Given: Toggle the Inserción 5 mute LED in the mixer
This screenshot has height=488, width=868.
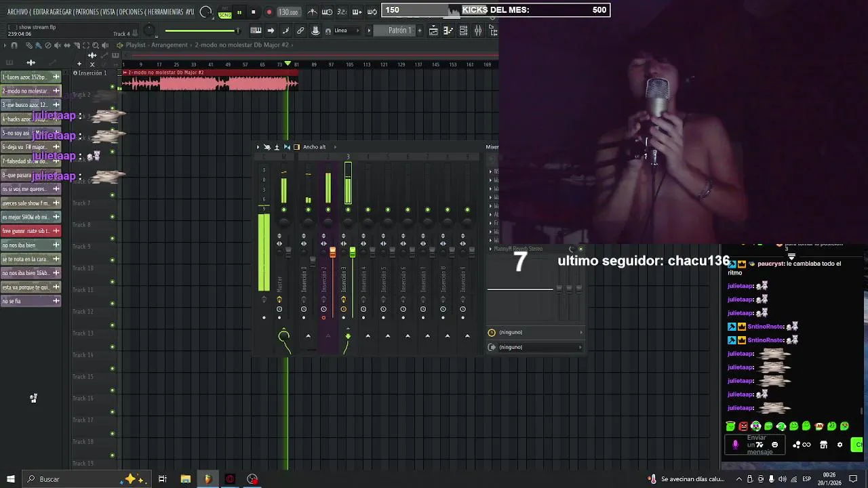Looking at the screenshot, I should 388,209.
